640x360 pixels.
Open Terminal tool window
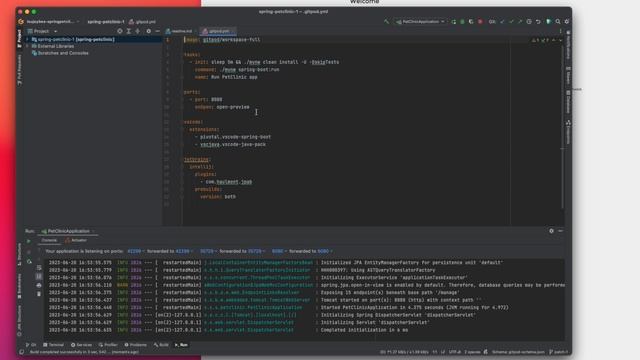(x=53, y=345)
